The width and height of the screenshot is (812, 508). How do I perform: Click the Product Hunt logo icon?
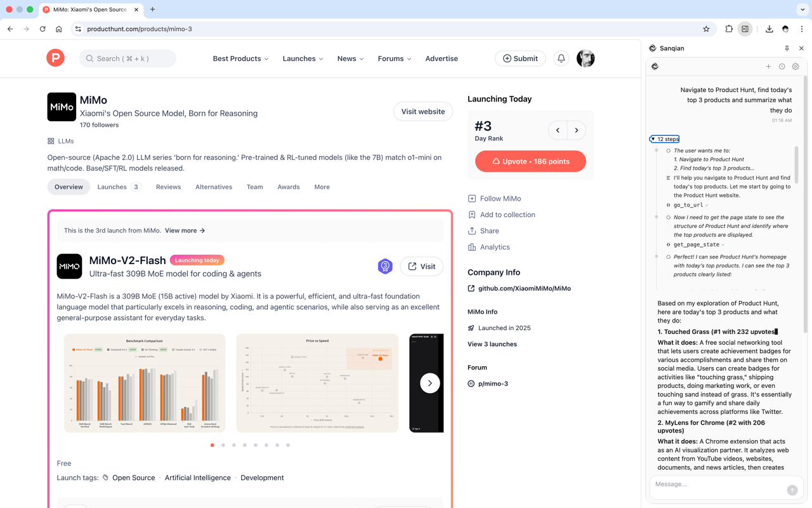pyautogui.click(x=55, y=58)
